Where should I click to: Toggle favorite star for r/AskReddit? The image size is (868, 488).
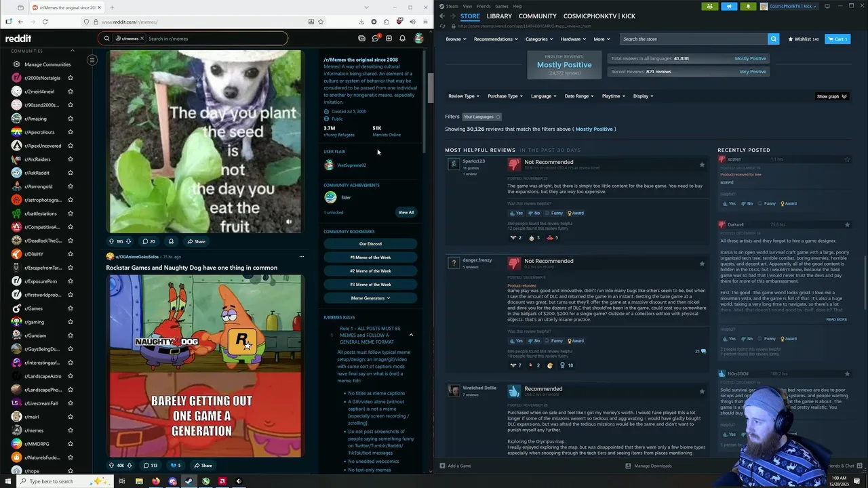point(70,173)
